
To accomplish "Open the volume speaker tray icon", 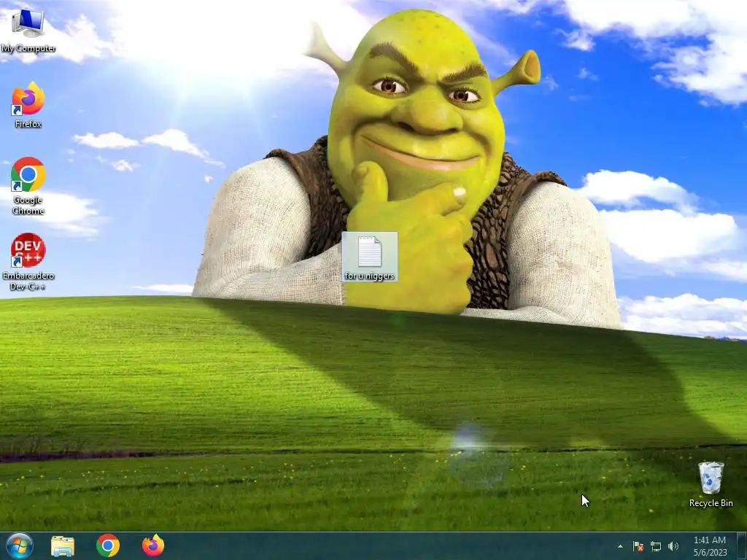I will pyautogui.click(x=673, y=546).
